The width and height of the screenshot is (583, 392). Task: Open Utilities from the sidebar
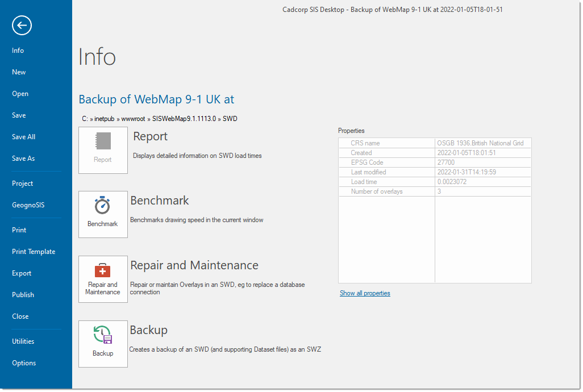pyautogui.click(x=23, y=341)
